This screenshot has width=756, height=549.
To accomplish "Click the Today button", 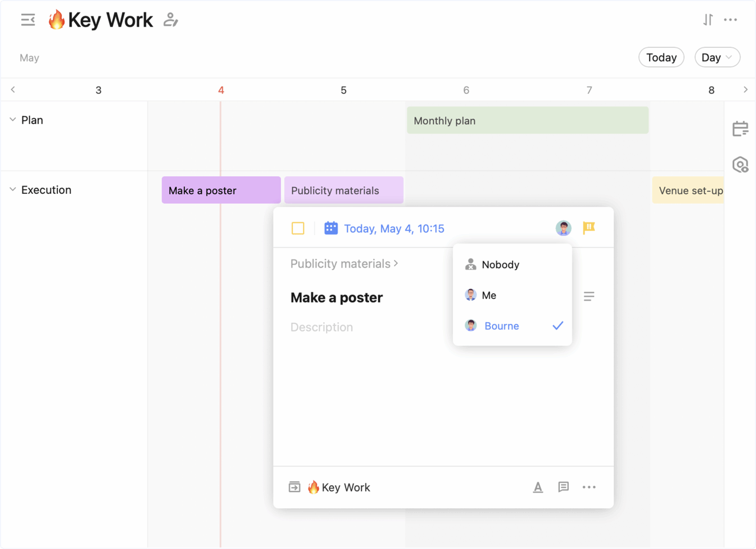I will click(x=661, y=57).
